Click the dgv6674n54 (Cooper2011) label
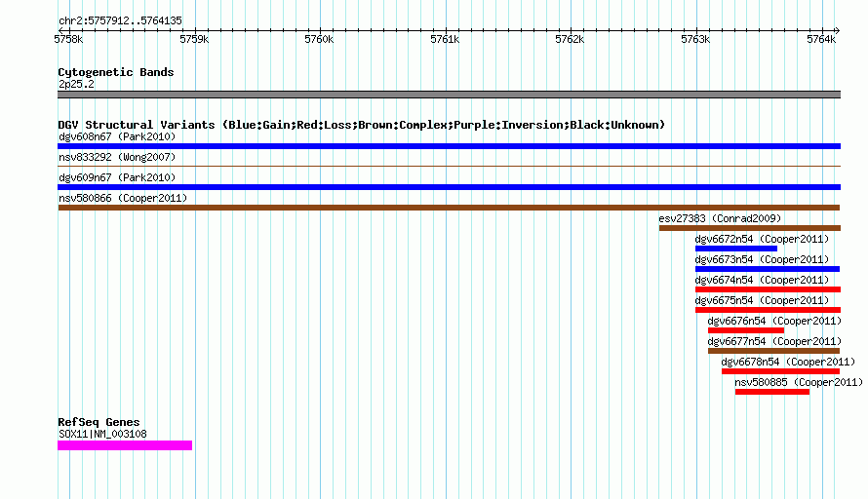 click(763, 280)
